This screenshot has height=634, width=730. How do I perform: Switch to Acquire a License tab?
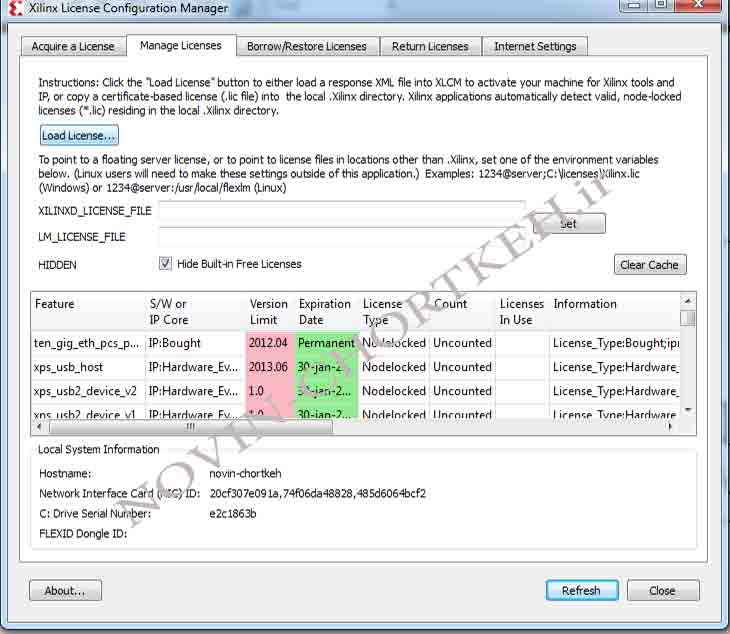(x=73, y=46)
